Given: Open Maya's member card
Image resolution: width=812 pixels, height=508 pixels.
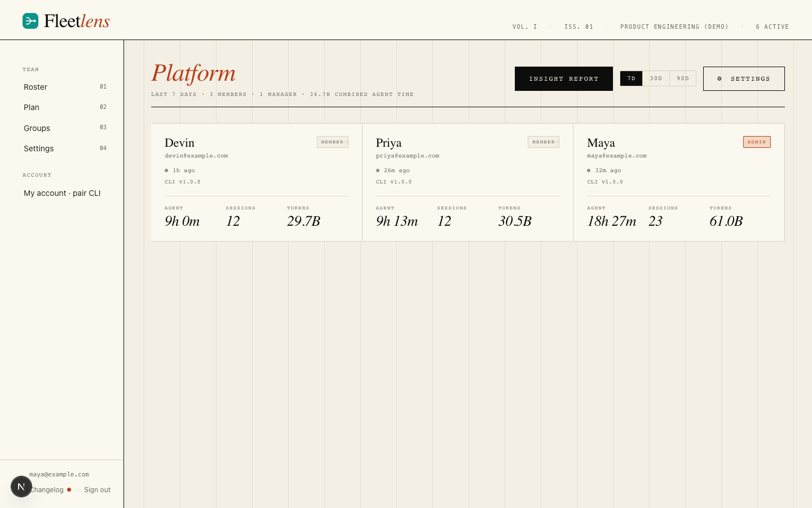Looking at the screenshot, I should point(679,182).
